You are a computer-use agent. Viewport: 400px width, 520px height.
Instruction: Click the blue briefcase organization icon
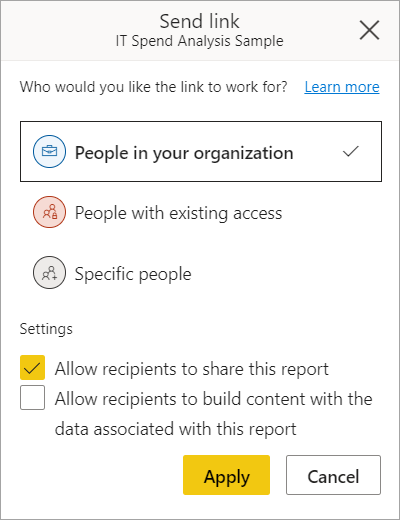click(x=49, y=151)
